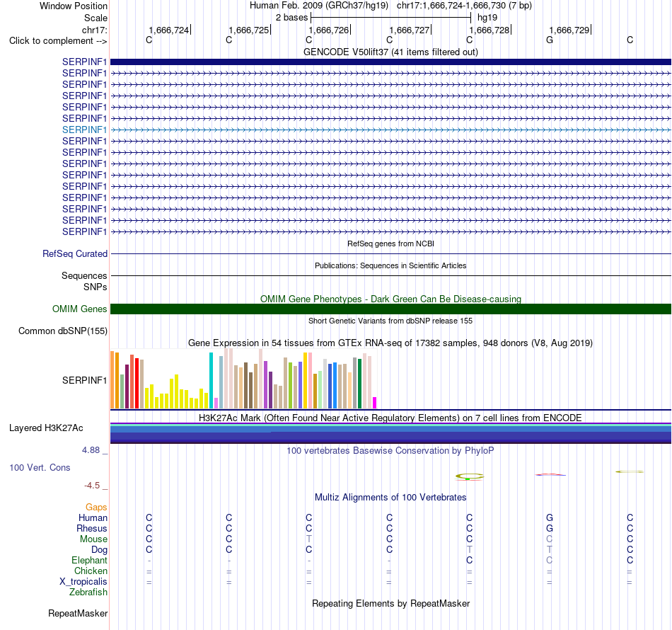Click the G base in the reference sequence row

point(550,40)
